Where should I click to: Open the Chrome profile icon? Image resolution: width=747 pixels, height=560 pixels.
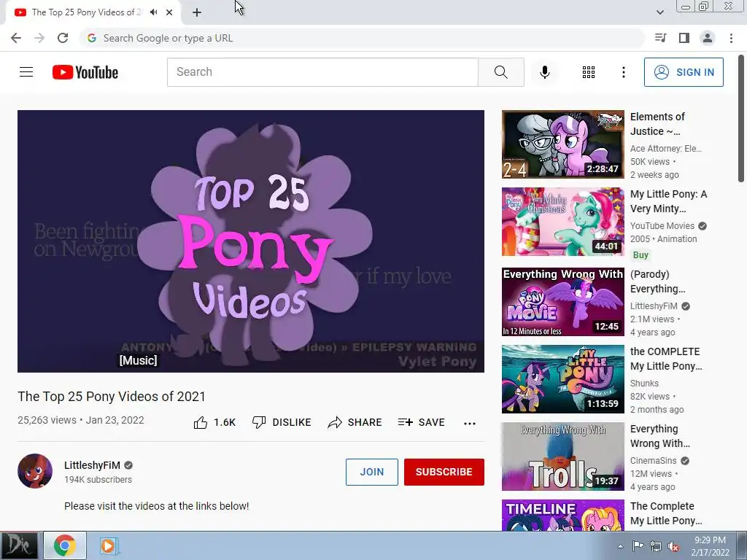point(708,38)
